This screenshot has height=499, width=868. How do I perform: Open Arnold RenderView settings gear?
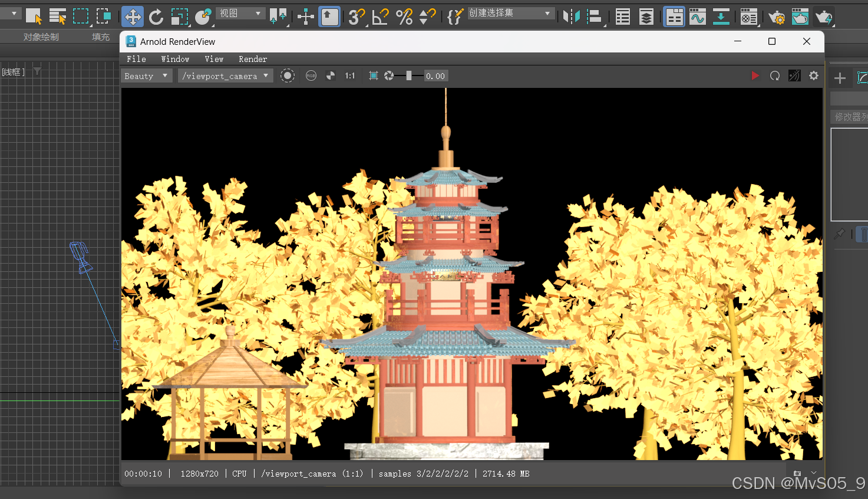pyautogui.click(x=814, y=75)
